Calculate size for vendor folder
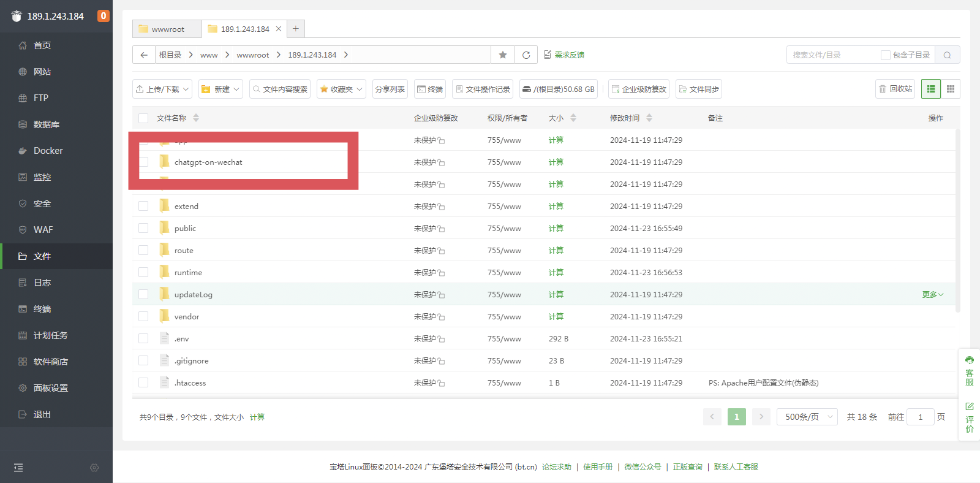This screenshot has width=980, height=483. point(556,317)
